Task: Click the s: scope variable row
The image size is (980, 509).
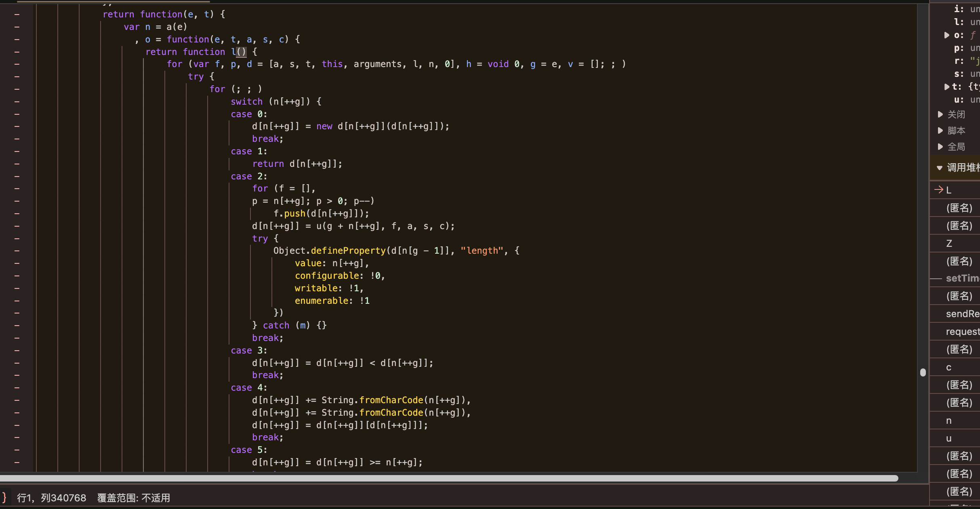Action: tap(966, 74)
